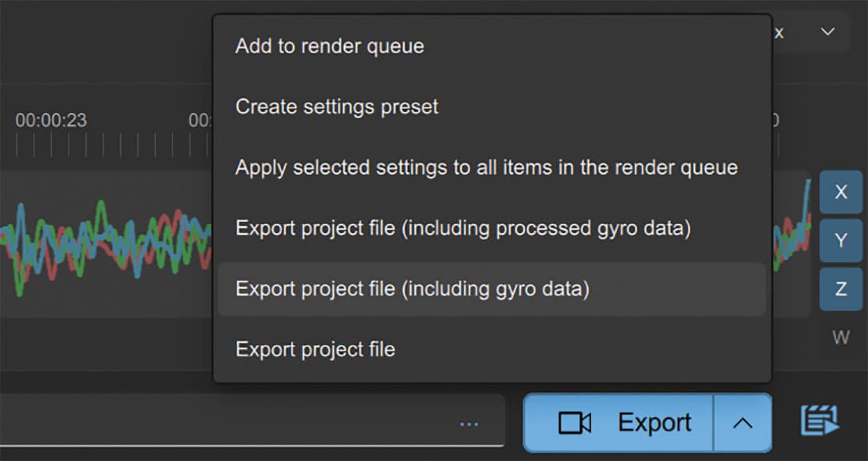
Task: Click the ellipsis options icon
Action: tap(469, 422)
